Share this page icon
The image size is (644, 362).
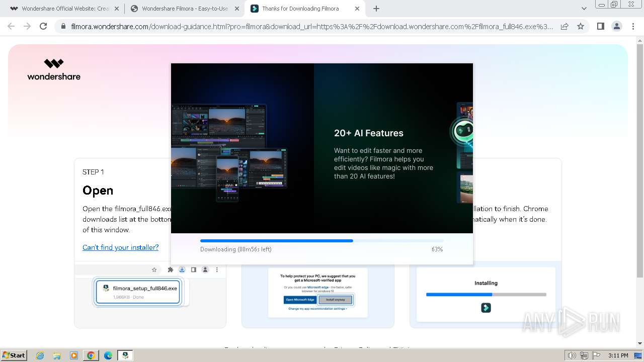pos(565,26)
